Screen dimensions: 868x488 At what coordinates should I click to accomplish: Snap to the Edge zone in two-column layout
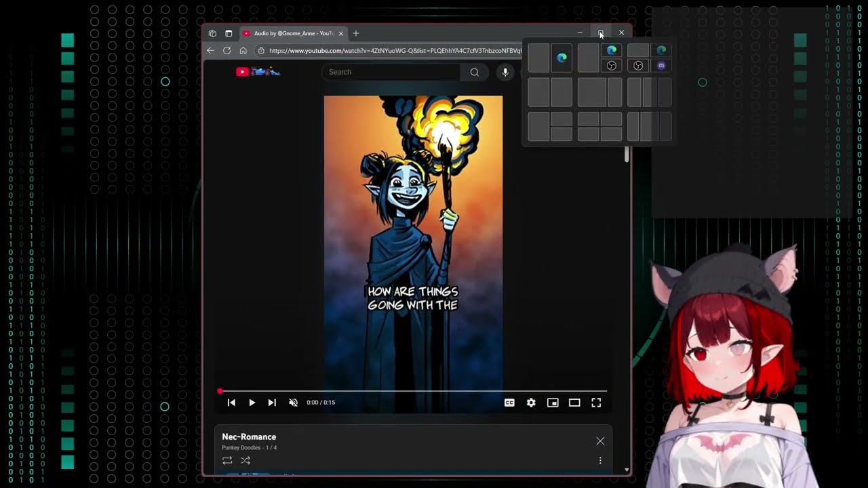(561, 58)
